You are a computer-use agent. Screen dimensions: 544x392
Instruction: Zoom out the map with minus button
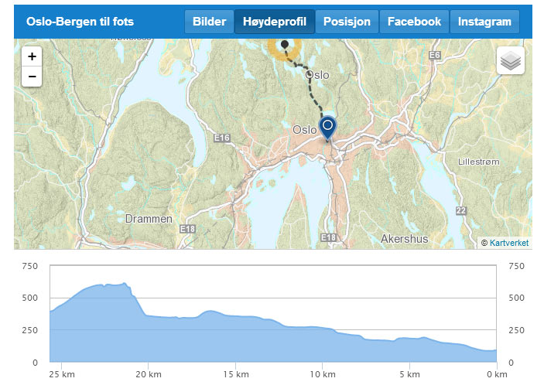point(32,77)
